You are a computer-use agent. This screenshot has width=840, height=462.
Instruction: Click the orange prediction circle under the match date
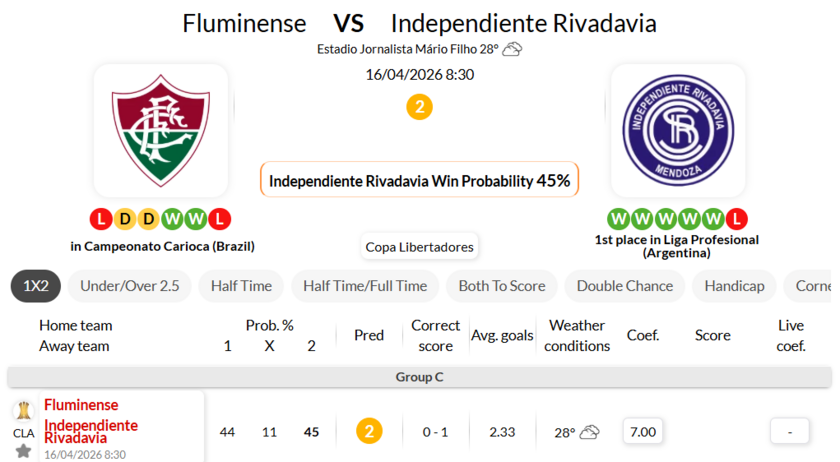420,107
